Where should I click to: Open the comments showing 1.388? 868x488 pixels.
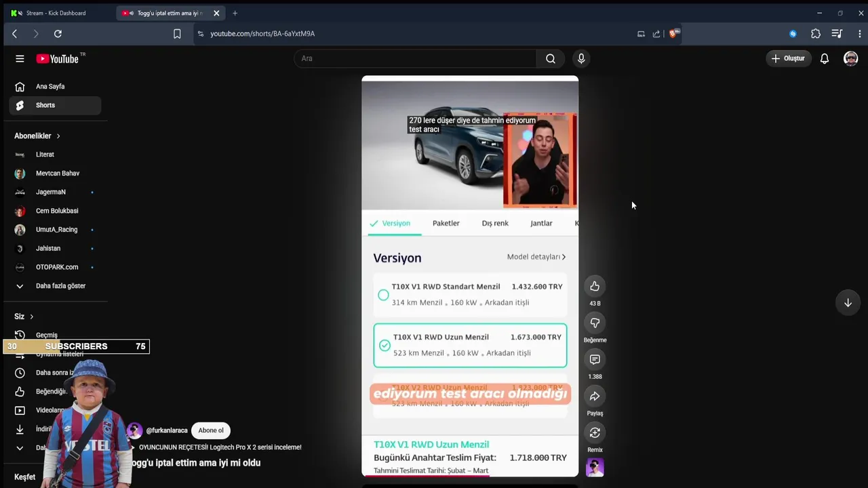click(595, 359)
